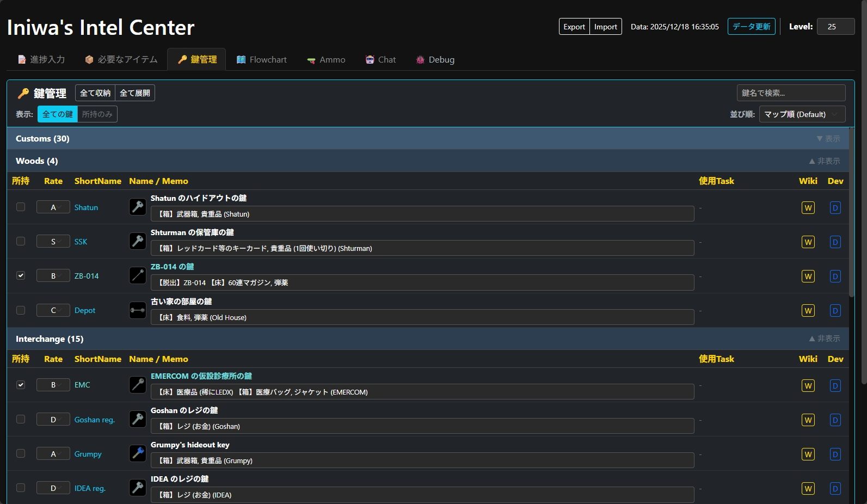Click the Depot old house key icon
The width and height of the screenshot is (867, 504).
[138, 310]
